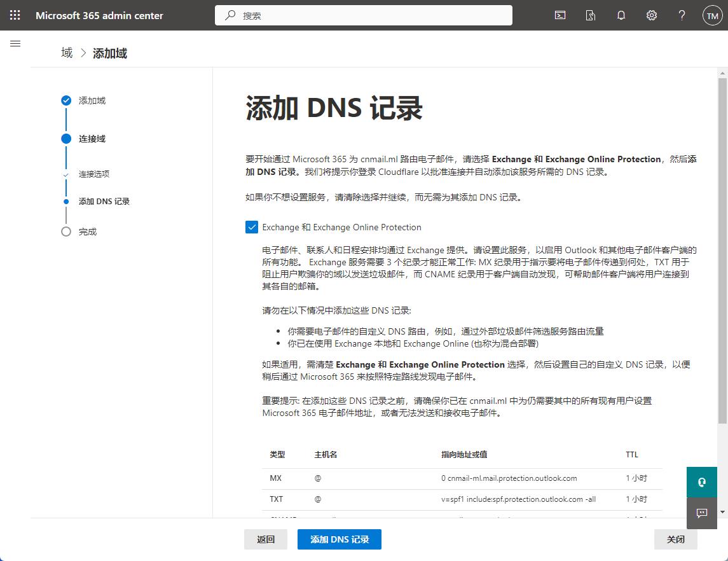This screenshot has width=728, height=561.
Task: Click the 返回 button
Action: (x=266, y=539)
